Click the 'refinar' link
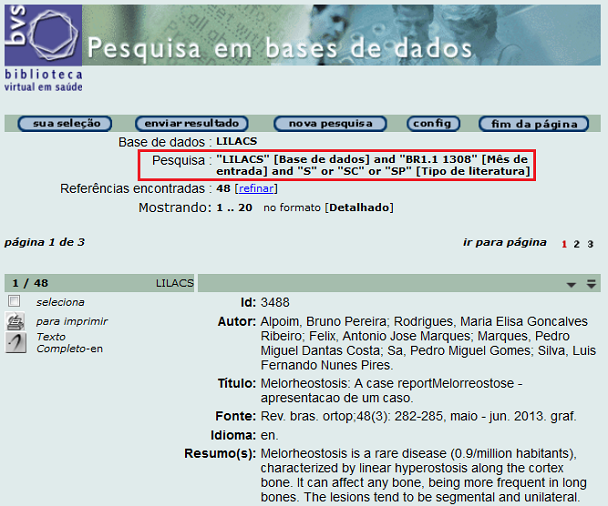 coord(256,188)
